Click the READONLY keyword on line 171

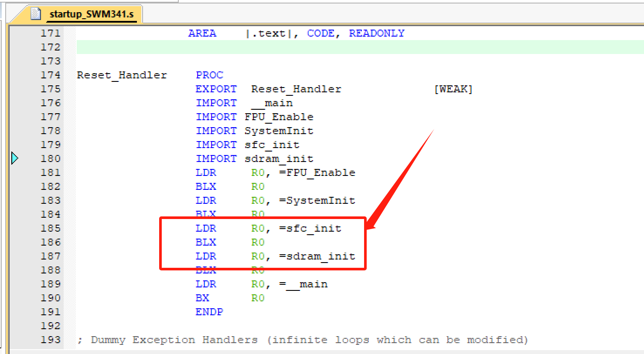pyautogui.click(x=377, y=33)
